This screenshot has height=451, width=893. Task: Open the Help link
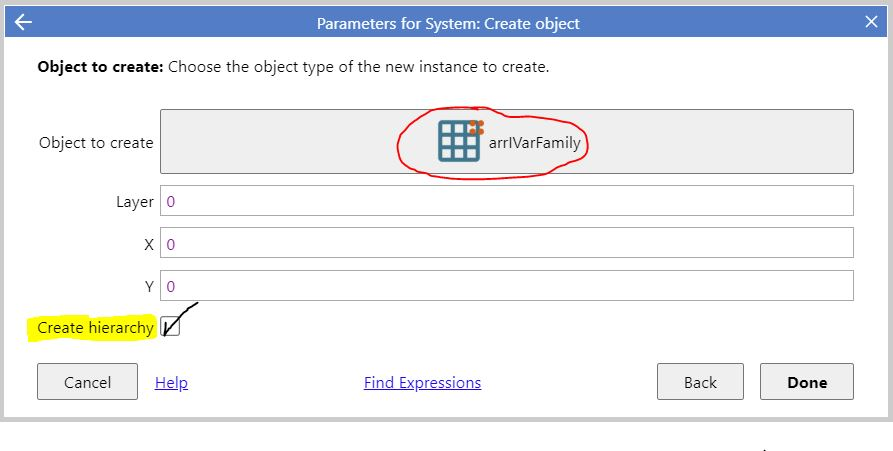click(x=171, y=383)
